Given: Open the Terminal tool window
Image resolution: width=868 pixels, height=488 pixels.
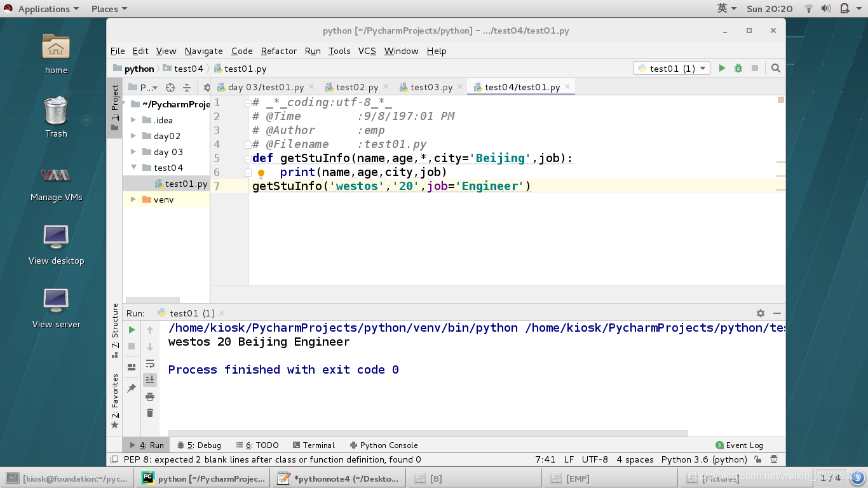Looking at the screenshot, I should pyautogui.click(x=313, y=445).
